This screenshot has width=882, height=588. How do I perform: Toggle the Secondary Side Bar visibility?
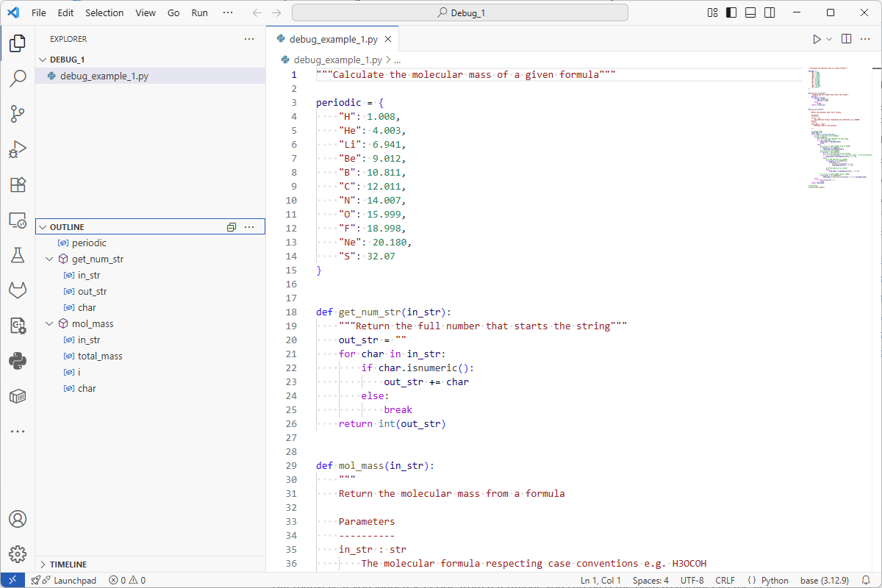point(769,12)
